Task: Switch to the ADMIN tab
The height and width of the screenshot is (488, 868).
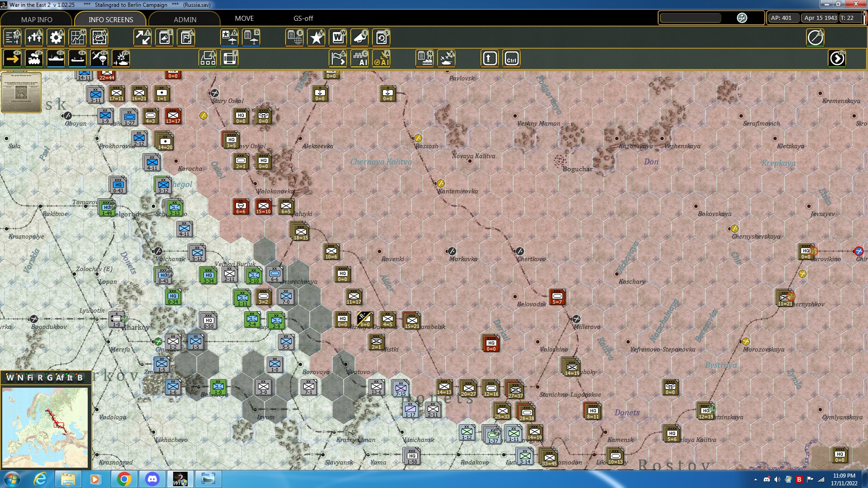Action: (x=185, y=19)
